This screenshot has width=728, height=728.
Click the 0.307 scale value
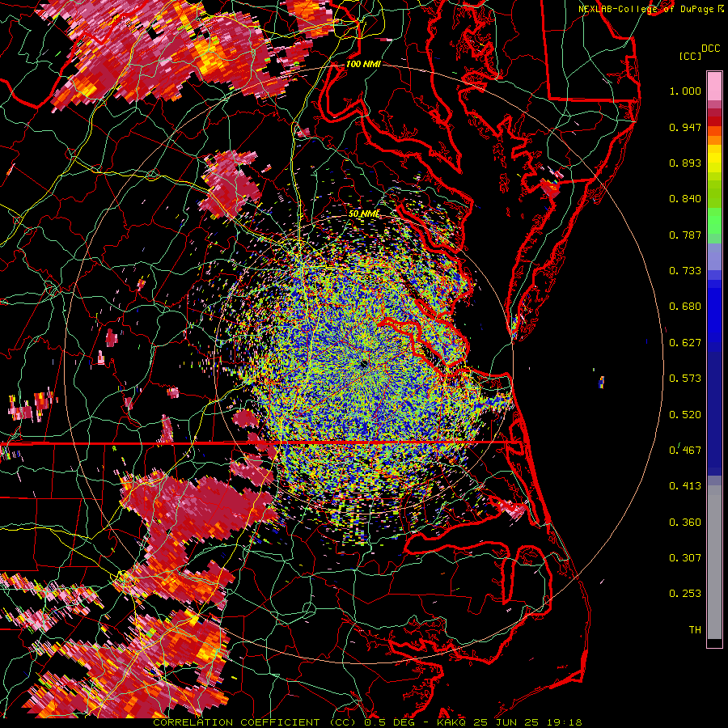[x=685, y=558]
